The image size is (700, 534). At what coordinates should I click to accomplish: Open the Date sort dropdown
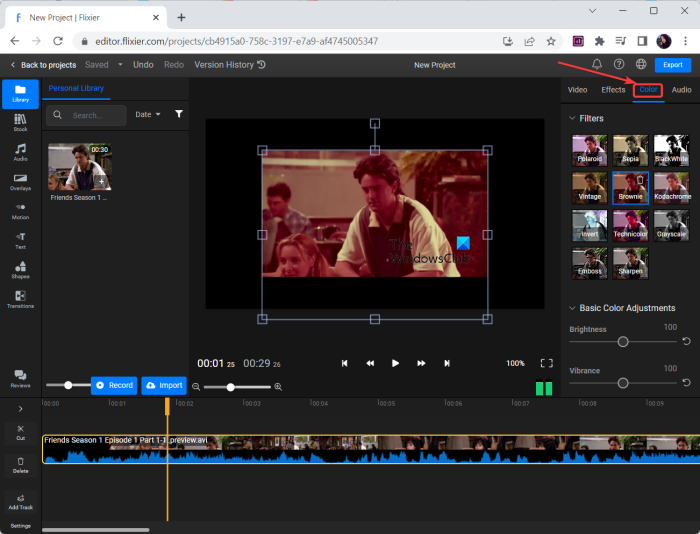(x=147, y=115)
